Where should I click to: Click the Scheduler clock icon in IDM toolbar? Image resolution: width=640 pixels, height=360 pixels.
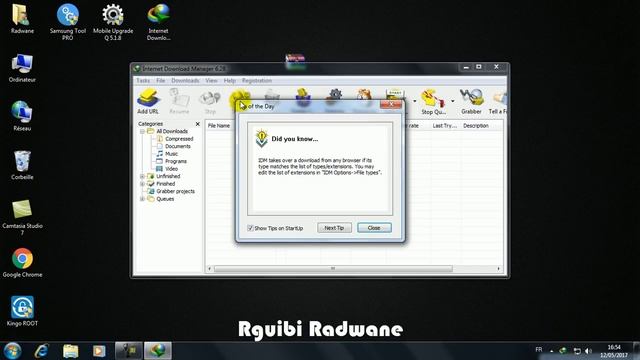(363, 94)
